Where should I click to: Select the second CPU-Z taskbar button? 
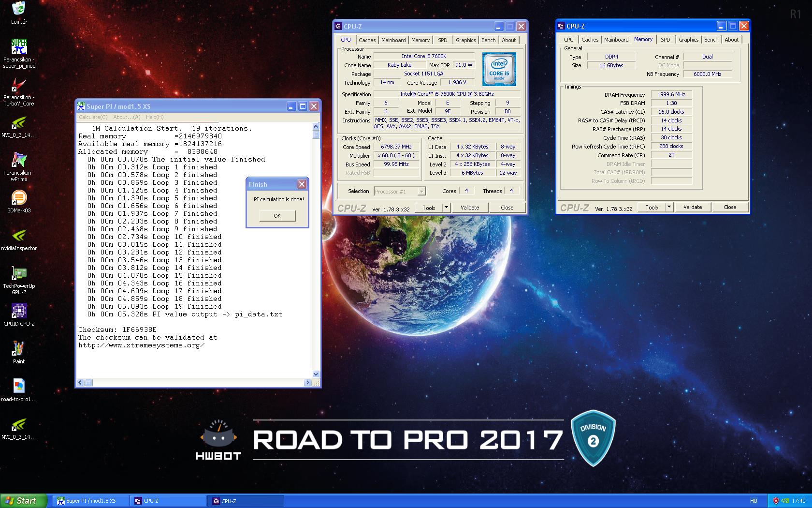tap(246, 501)
